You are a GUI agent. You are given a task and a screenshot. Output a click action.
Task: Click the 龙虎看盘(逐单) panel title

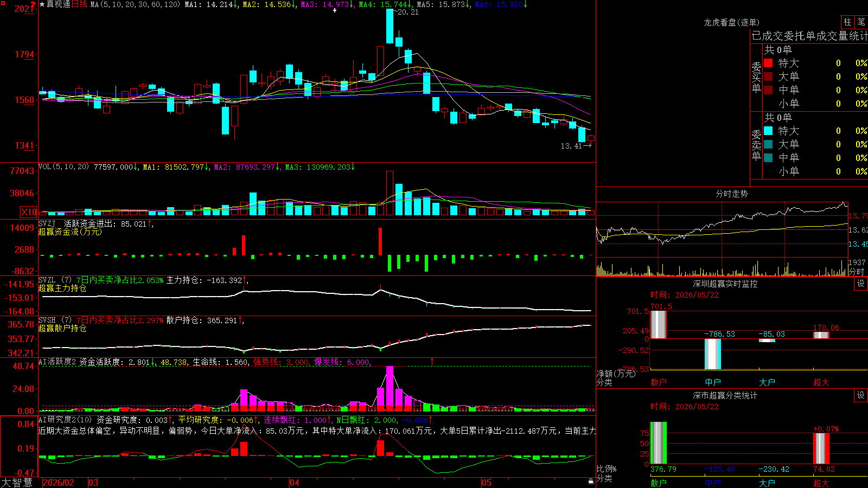pos(731,22)
